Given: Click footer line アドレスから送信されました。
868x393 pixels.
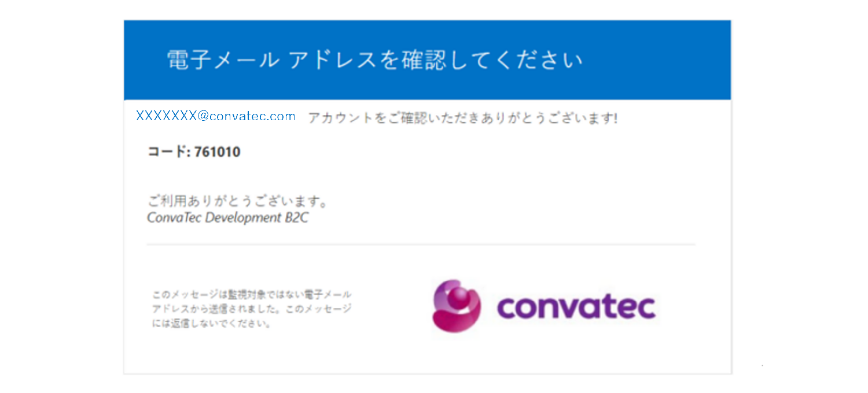Looking at the screenshot, I should [219, 309].
